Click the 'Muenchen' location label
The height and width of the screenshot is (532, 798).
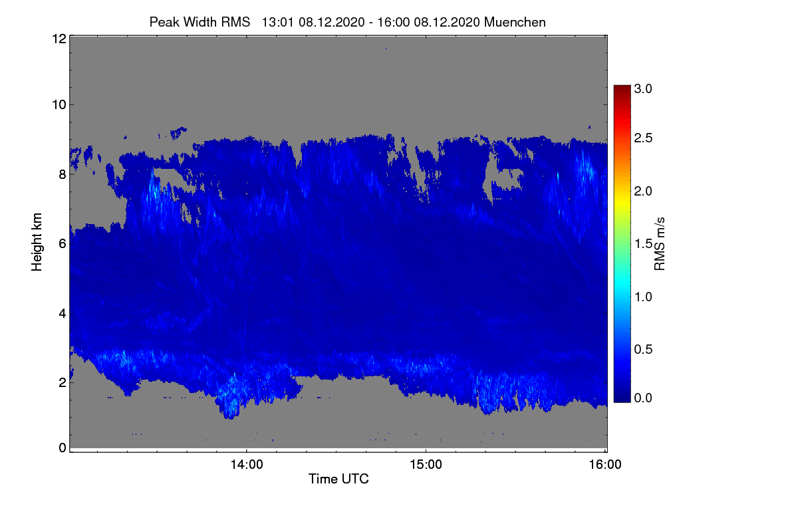pos(515,22)
